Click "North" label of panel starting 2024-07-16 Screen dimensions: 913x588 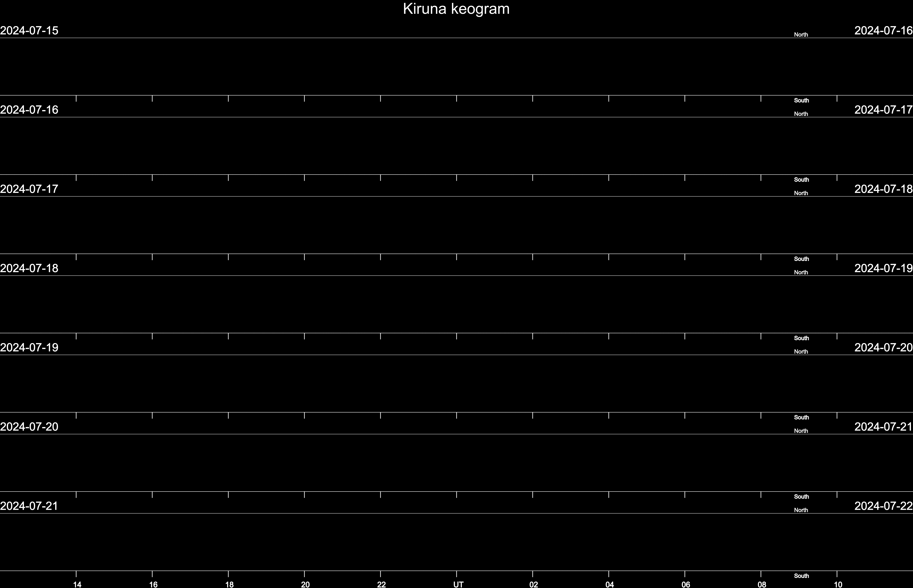click(801, 114)
